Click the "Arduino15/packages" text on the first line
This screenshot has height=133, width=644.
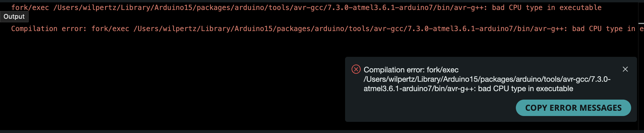click(192, 8)
